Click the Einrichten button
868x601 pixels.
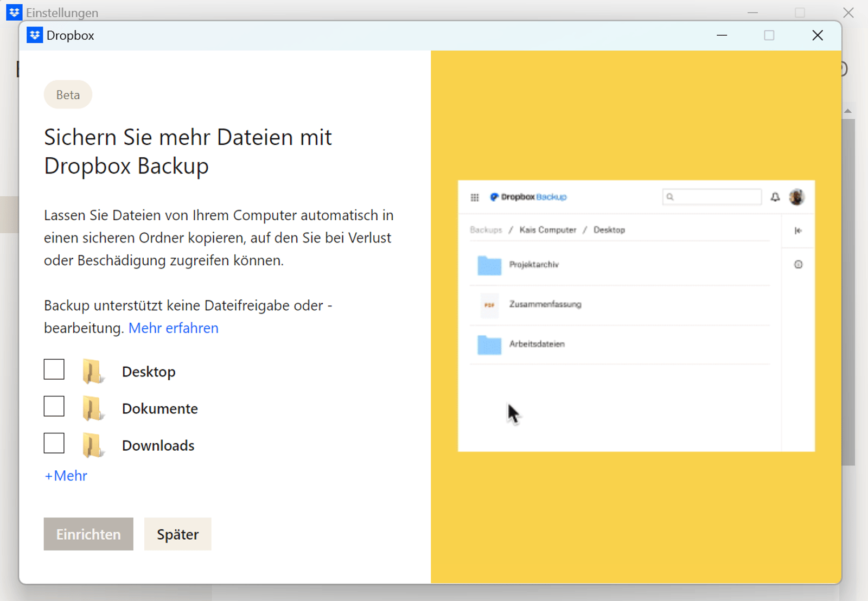click(x=88, y=534)
